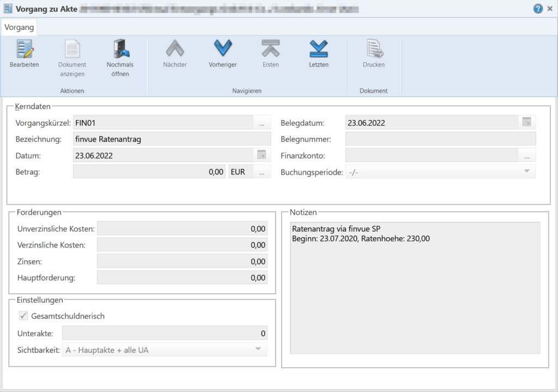The width and height of the screenshot is (558, 392).
Task: Open calendar picker for Belegdatum
Action: pos(526,123)
